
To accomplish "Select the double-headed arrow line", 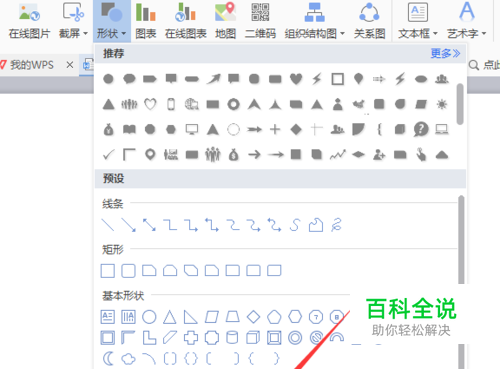I will tap(149, 225).
